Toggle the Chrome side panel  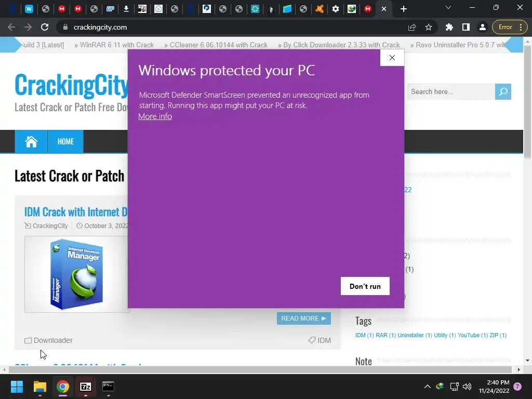point(466,27)
